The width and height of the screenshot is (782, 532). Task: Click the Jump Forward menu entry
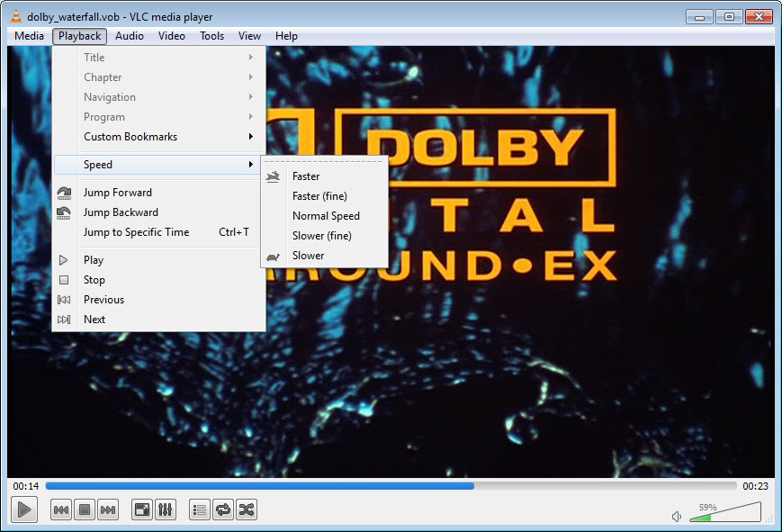click(158, 193)
